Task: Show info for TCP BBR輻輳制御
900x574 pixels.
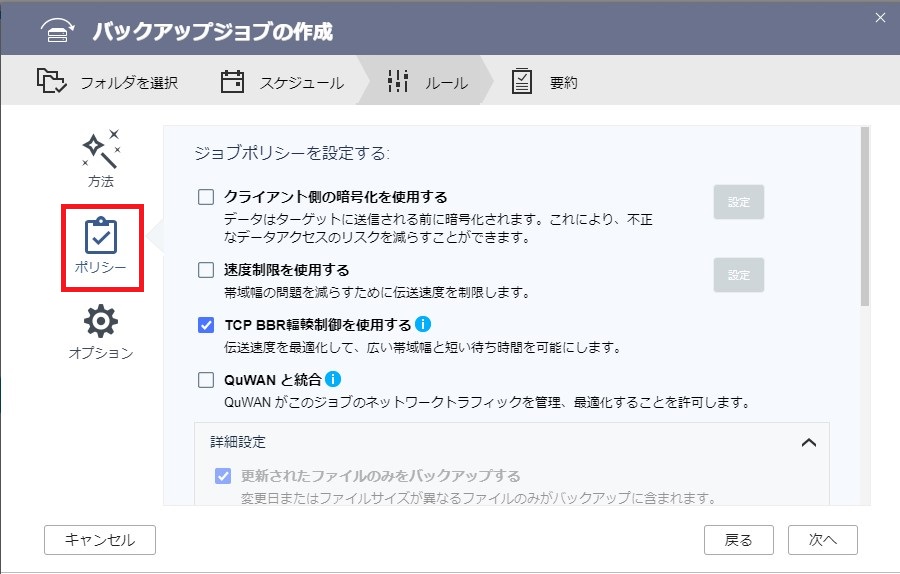Action: coord(423,324)
